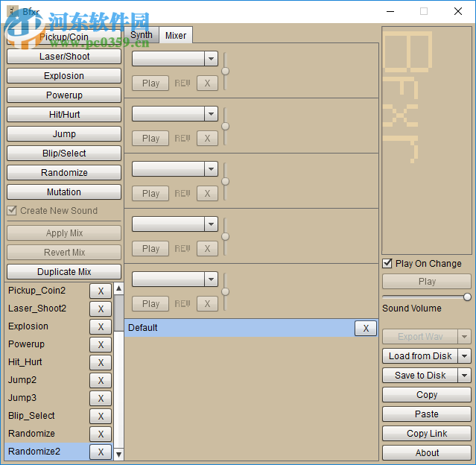
Task: Switch to the Synth tab
Action: (x=142, y=35)
